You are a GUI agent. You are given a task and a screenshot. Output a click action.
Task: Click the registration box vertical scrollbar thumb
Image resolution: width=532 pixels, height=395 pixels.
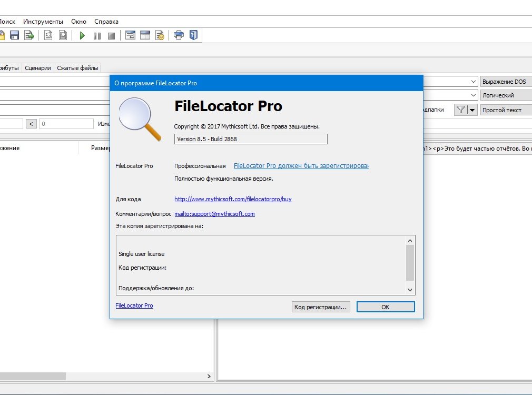(x=410, y=263)
